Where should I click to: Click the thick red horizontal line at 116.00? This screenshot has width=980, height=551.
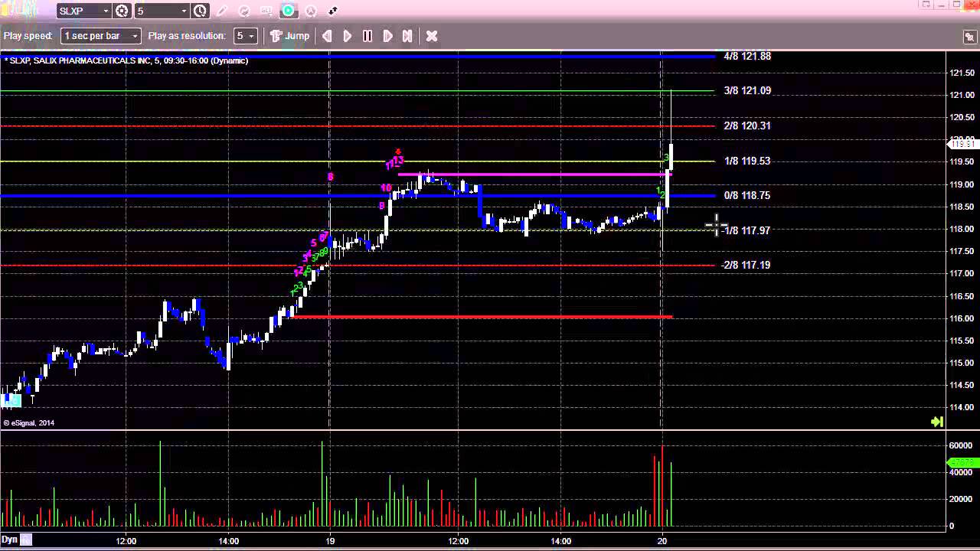[x=482, y=316]
